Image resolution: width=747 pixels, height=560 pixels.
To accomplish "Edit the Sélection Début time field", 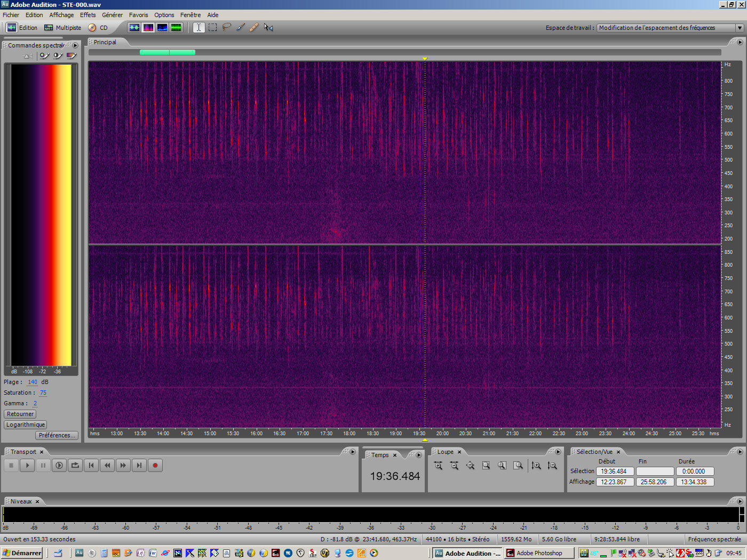I will coord(615,471).
